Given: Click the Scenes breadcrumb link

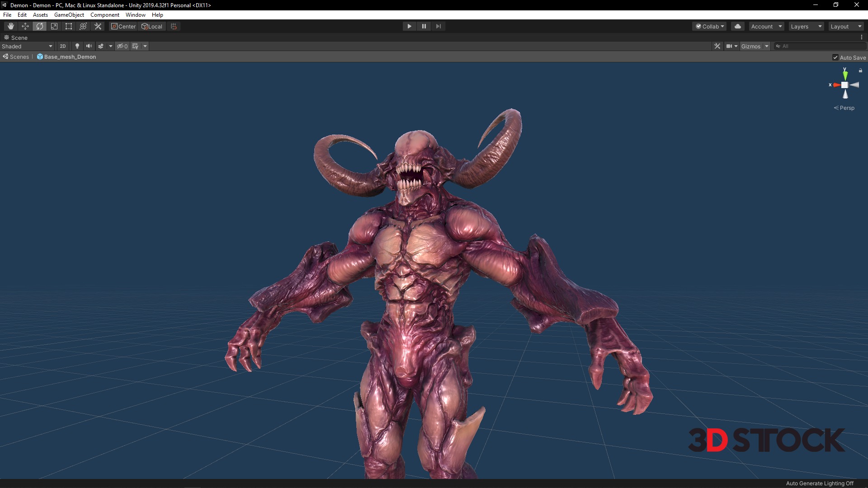Looking at the screenshot, I should click(19, 57).
